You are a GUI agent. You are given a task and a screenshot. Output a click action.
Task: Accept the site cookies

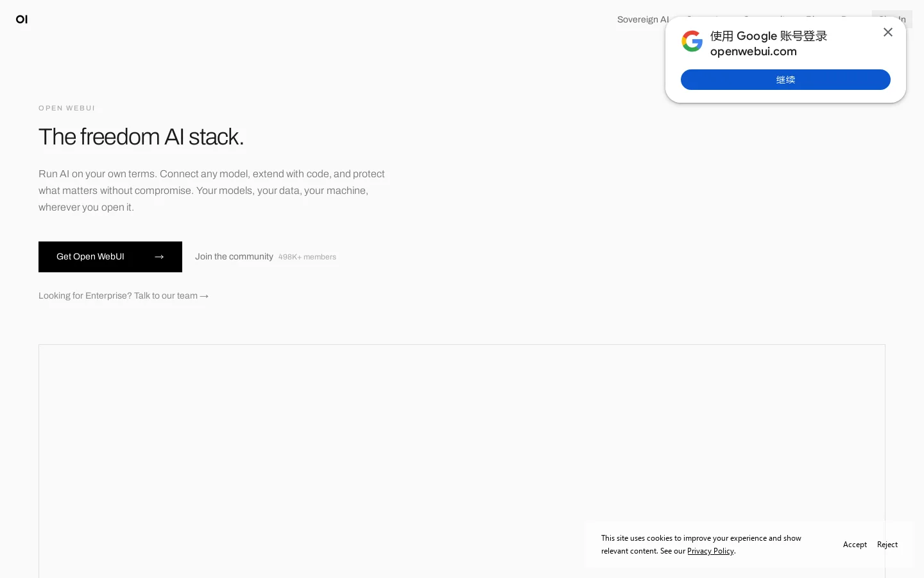coord(855,545)
